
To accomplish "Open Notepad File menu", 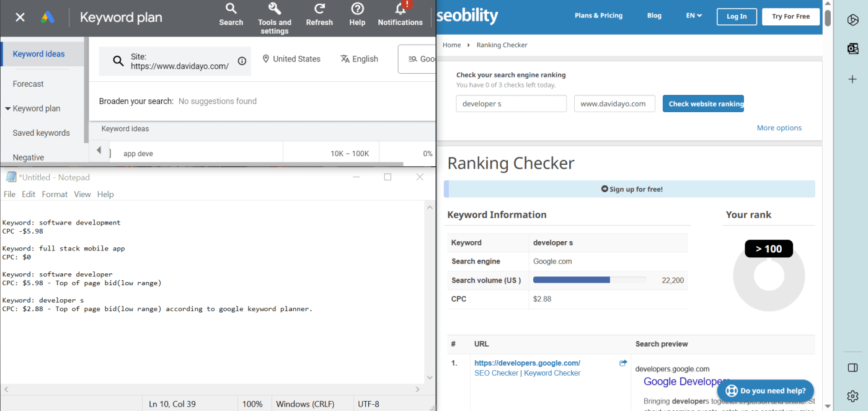I will (x=10, y=194).
